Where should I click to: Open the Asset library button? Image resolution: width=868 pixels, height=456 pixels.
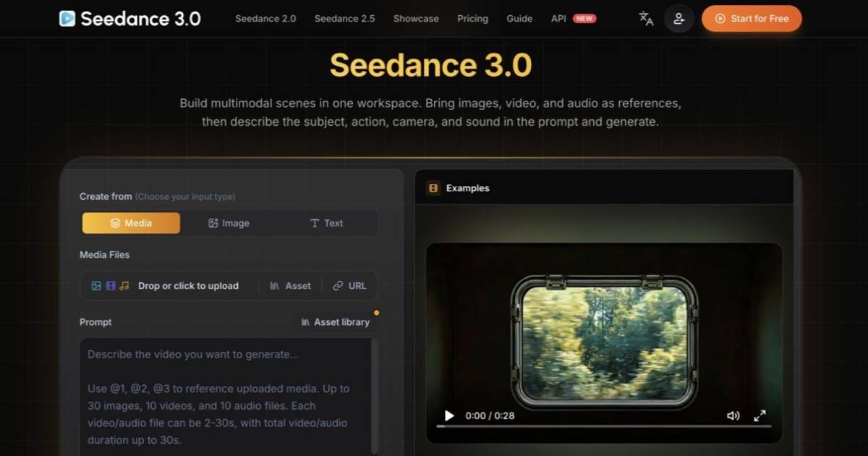335,322
